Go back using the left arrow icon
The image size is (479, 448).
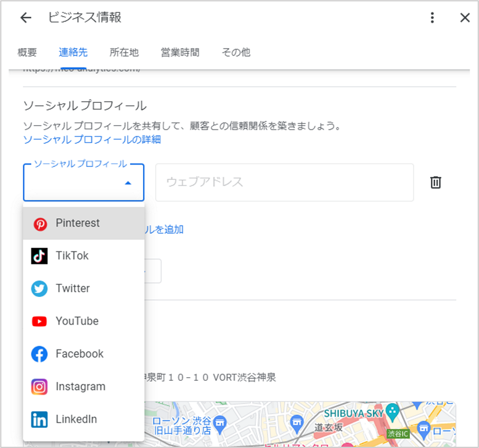[x=26, y=18]
